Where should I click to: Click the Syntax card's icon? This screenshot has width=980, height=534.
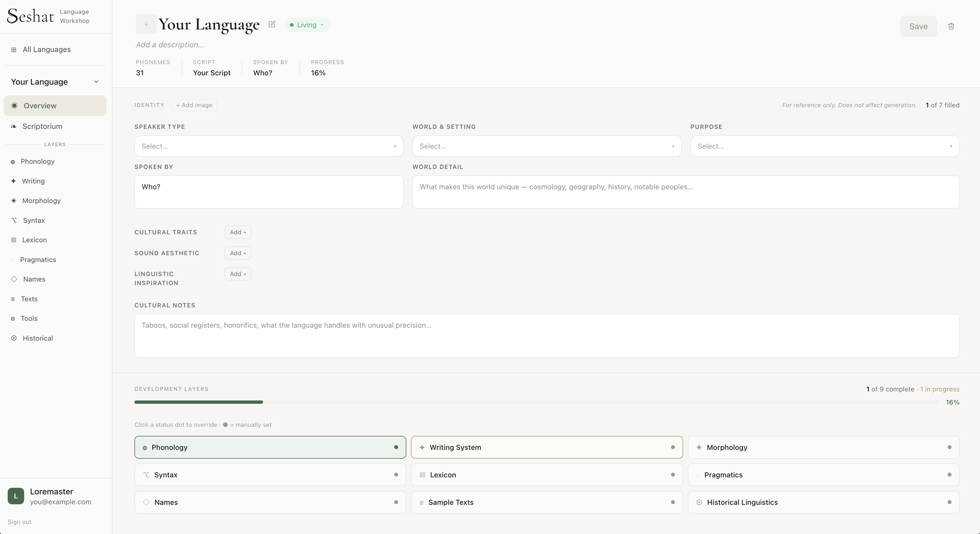click(146, 475)
